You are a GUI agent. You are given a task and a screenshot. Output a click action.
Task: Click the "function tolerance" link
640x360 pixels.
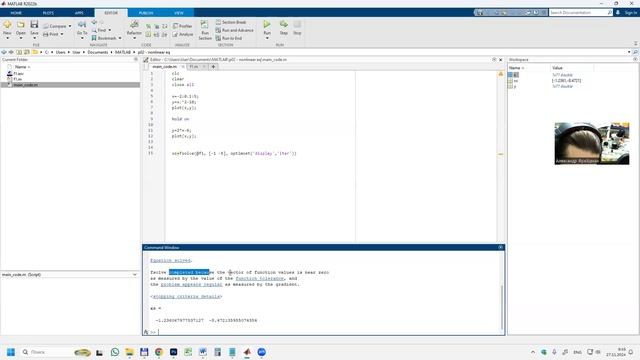click(x=260, y=278)
